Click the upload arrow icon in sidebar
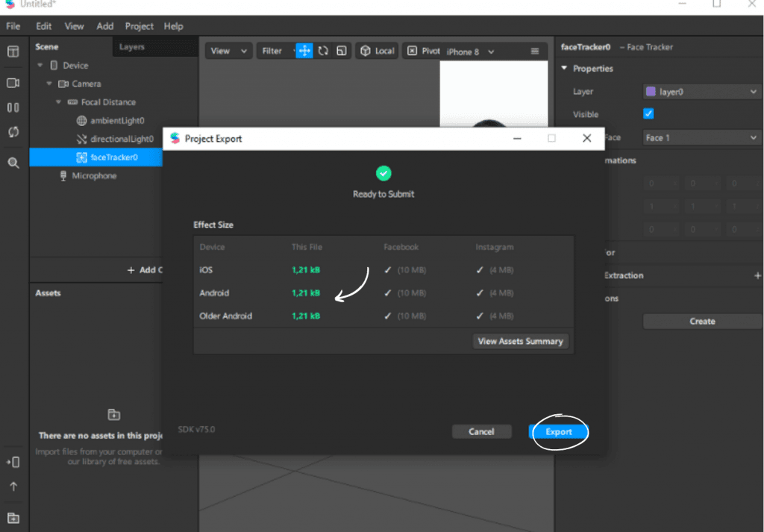This screenshot has height=532, width=764. 13,486
